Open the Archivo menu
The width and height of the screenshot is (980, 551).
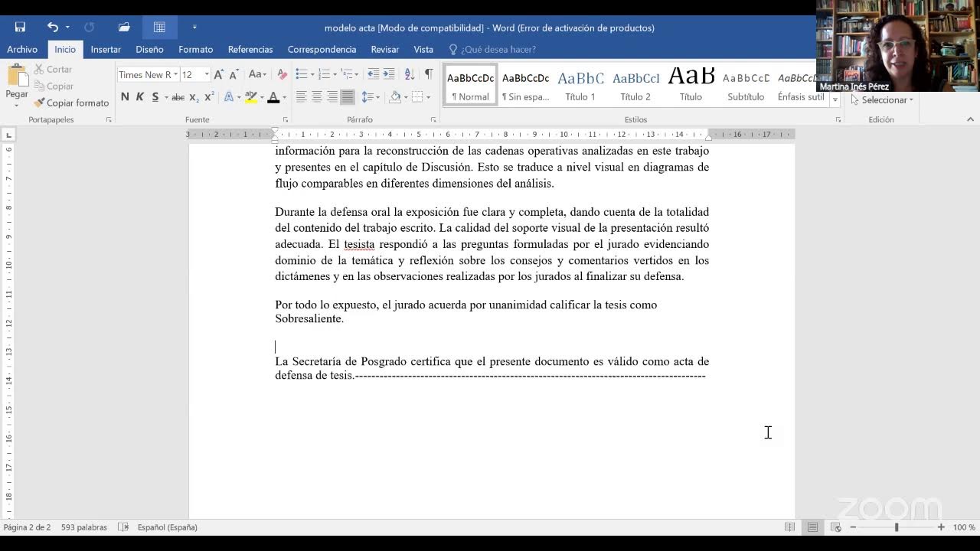[22, 49]
